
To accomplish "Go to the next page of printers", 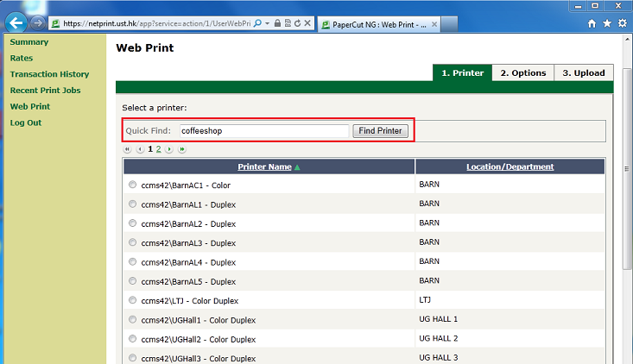I will (169, 149).
